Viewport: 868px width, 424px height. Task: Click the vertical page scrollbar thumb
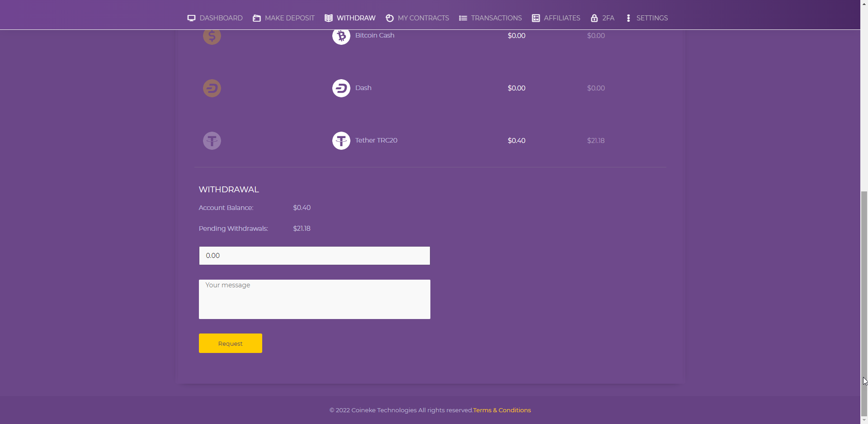coord(864,303)
